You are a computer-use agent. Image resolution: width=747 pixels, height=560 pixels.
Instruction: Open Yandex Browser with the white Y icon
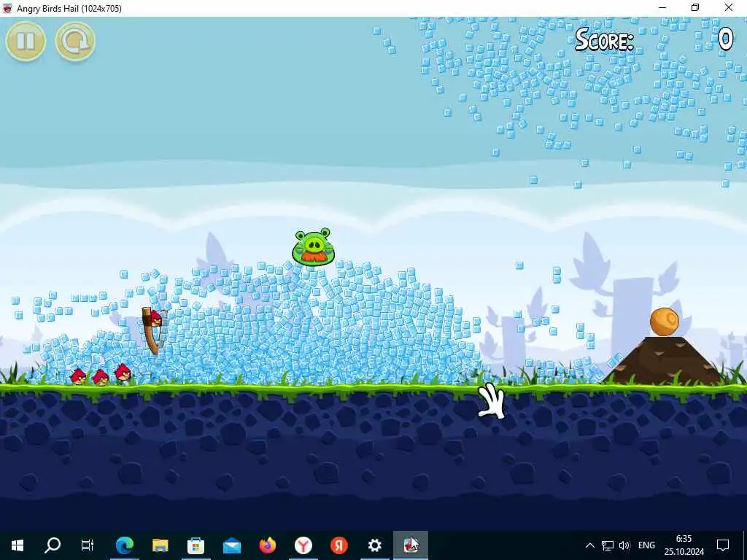point(303,545)
